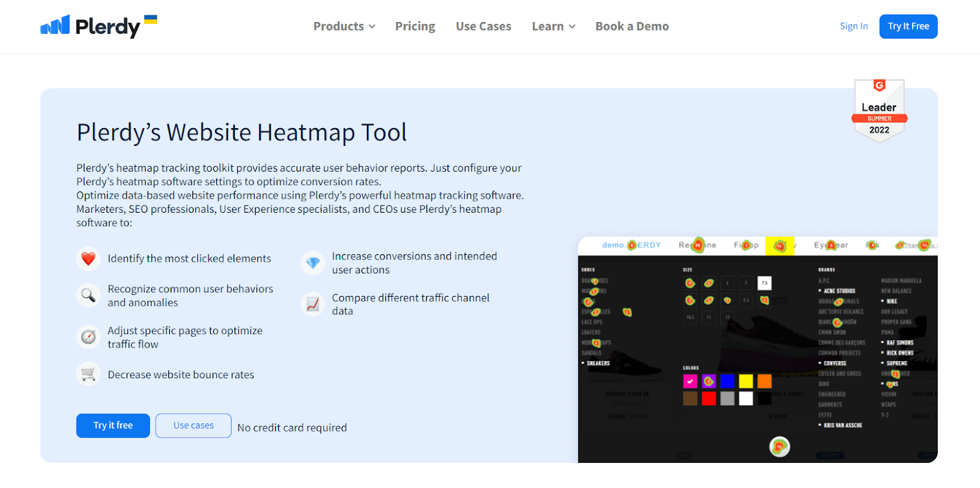Uncheck the SNEAKERS shoe filter
The width and height of the screenshot is (980, 488).
click(x=595, y=364)
